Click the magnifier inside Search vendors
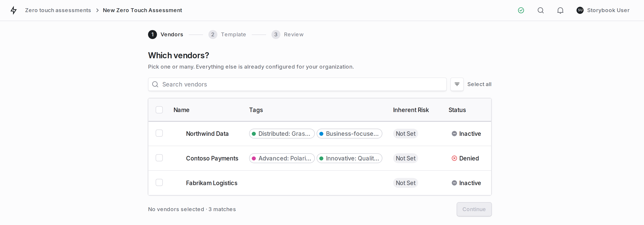 (x=155, y=84)
